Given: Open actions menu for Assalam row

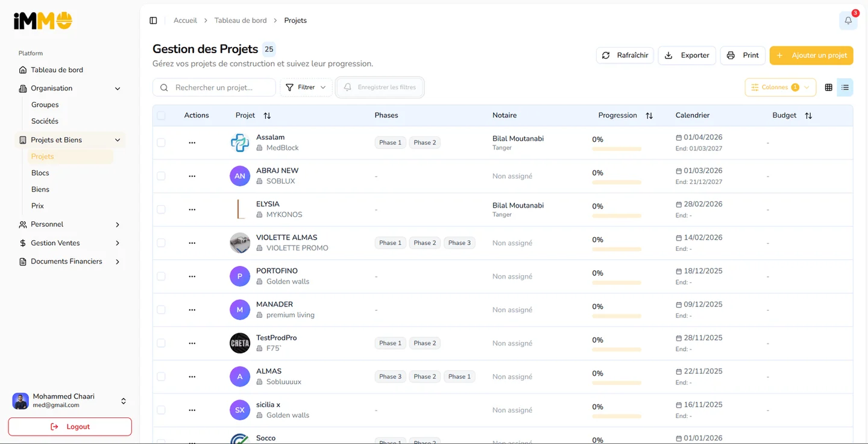Looking at the screenshot, I should (x=192, y=143).
